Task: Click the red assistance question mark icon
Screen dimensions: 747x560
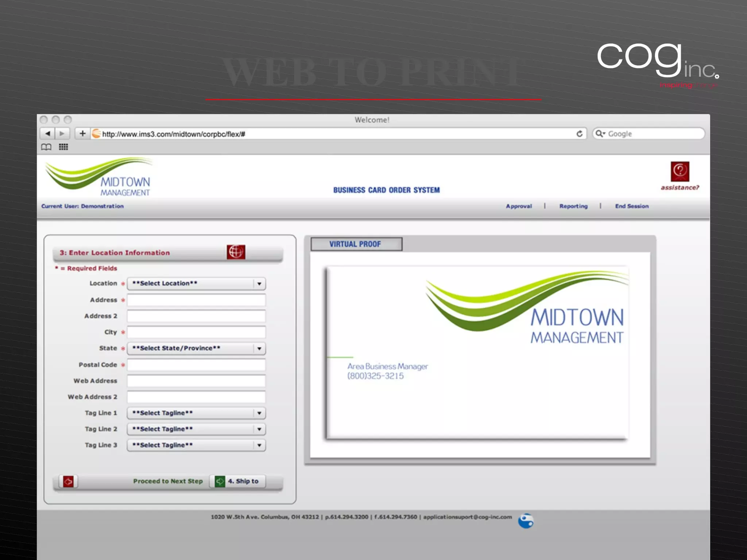Action: [680, 171]
